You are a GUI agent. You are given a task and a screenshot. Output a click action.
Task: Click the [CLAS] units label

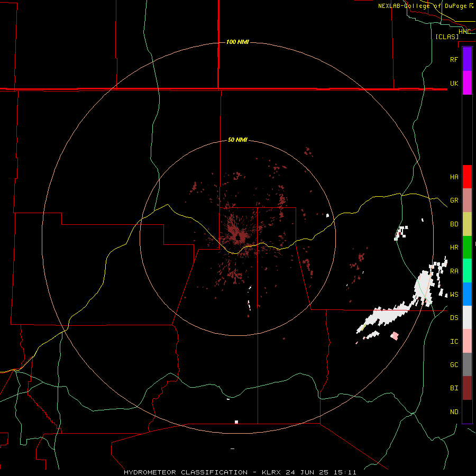point(447,36)
